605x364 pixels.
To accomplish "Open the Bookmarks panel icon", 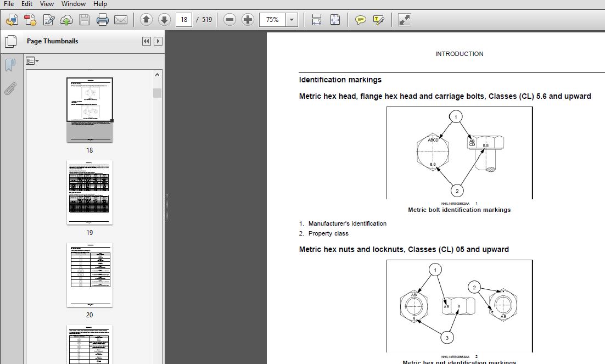I will [10, 65].
